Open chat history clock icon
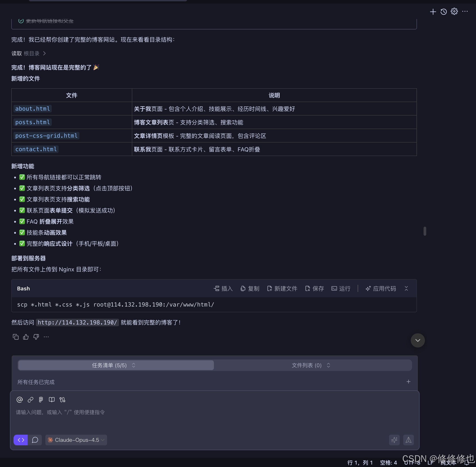The image size is (476, 467). (x=443, y=12)
